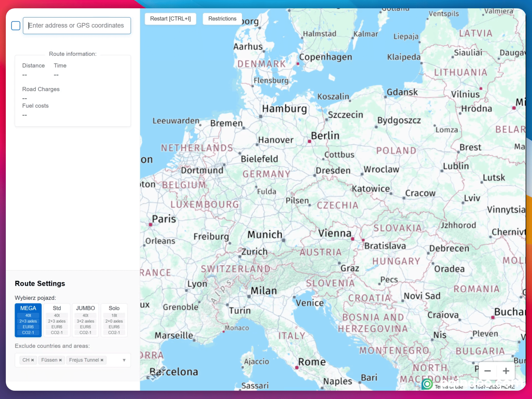532x399 pixels.
Task: Pick the JUMBO vehicle option
Action: (85, 320)
